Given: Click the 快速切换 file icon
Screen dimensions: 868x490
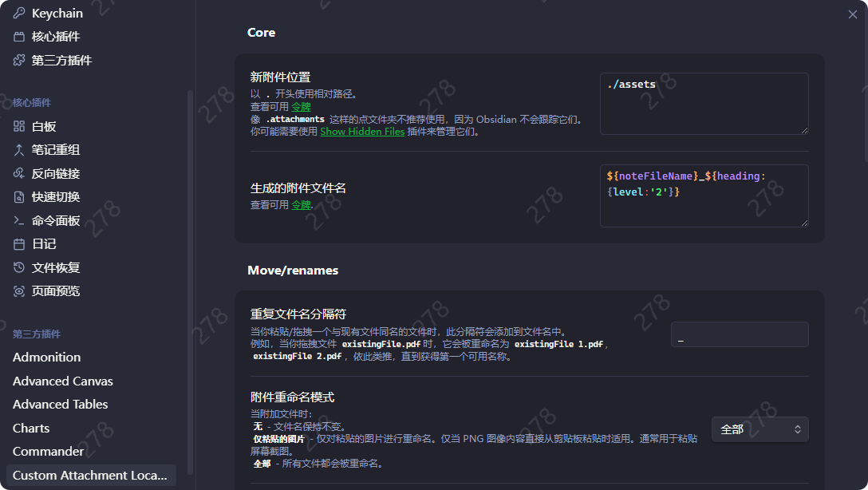Looking at the screenshot, I should tap(19, 197).
